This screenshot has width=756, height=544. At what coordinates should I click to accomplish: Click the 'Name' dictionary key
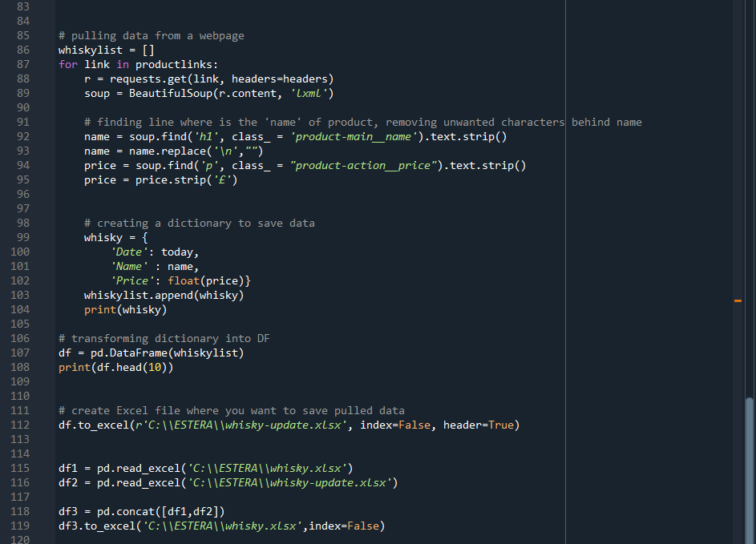click(129, 267)
